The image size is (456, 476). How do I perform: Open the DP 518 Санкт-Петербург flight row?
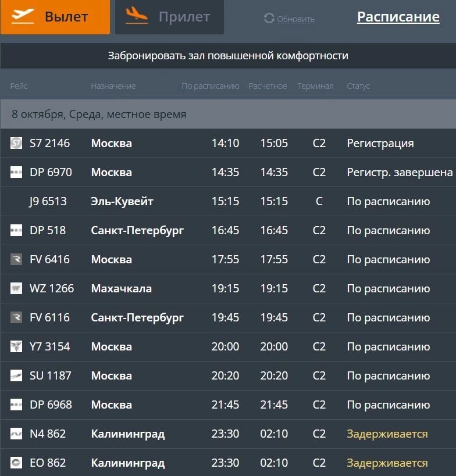point(137,230)
